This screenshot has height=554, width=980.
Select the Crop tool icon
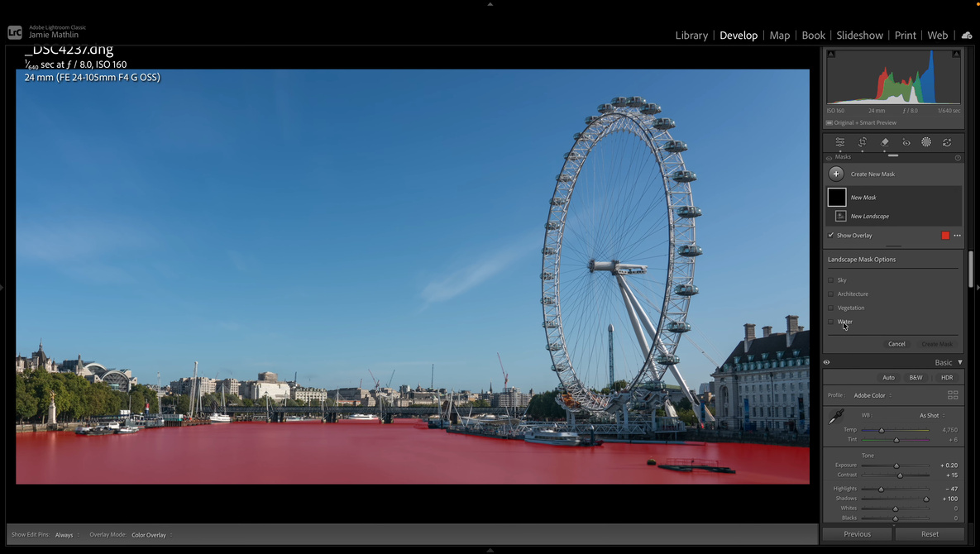(x=863, y=142)
